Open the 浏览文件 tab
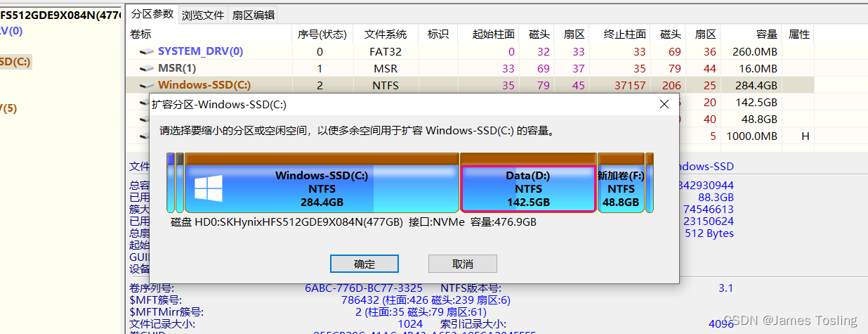This screenshot has height=334, width=868. [x=203, y=14]
